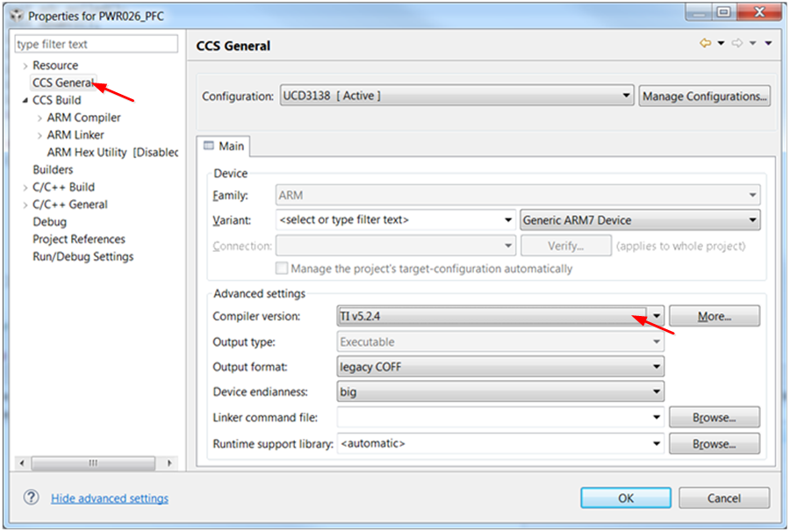This screenshot has height=532, width=790.
Task: Open the forward history dropdown arrow
Action: (753, 43)
